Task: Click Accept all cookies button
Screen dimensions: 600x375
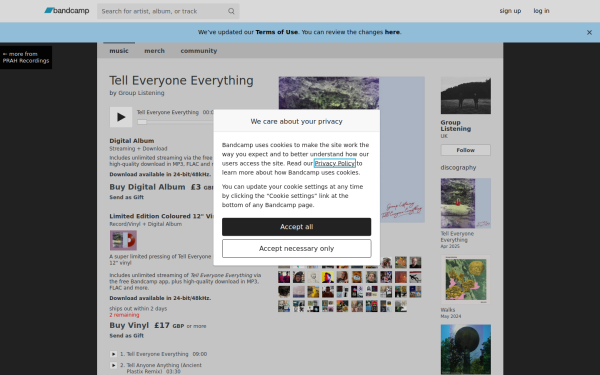Action: point(297,227)
